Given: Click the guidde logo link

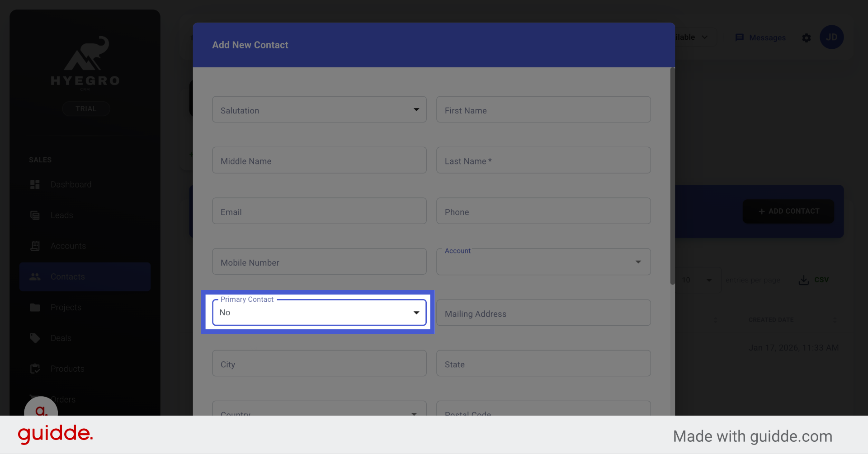Looking at the screenshot, I should pos(55,434).
